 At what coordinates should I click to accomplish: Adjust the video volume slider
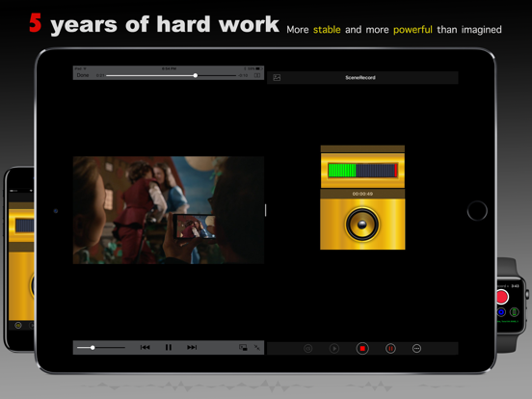(x=101, y=347)
